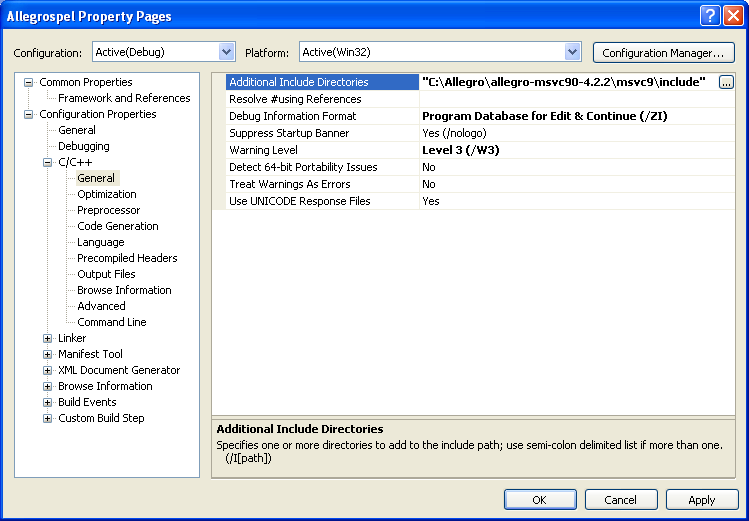
Task: Open the Configuration dropdown
Action: [226, 52]
